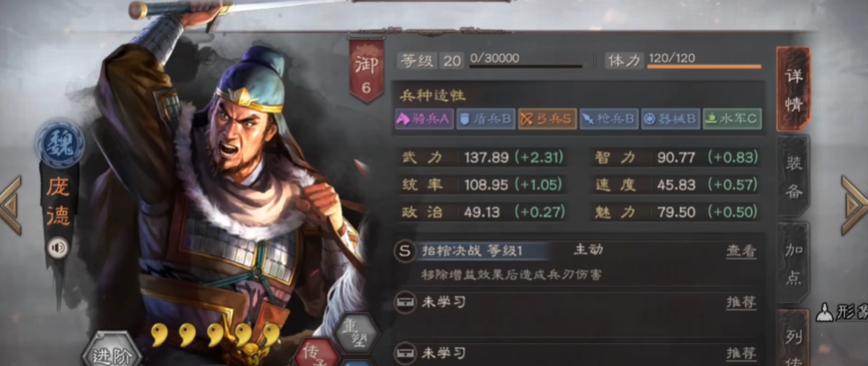Tap the red 御 6 banner
Image resolution: width=868 pixels, height=366 pixels.
(x=366, y=69)
